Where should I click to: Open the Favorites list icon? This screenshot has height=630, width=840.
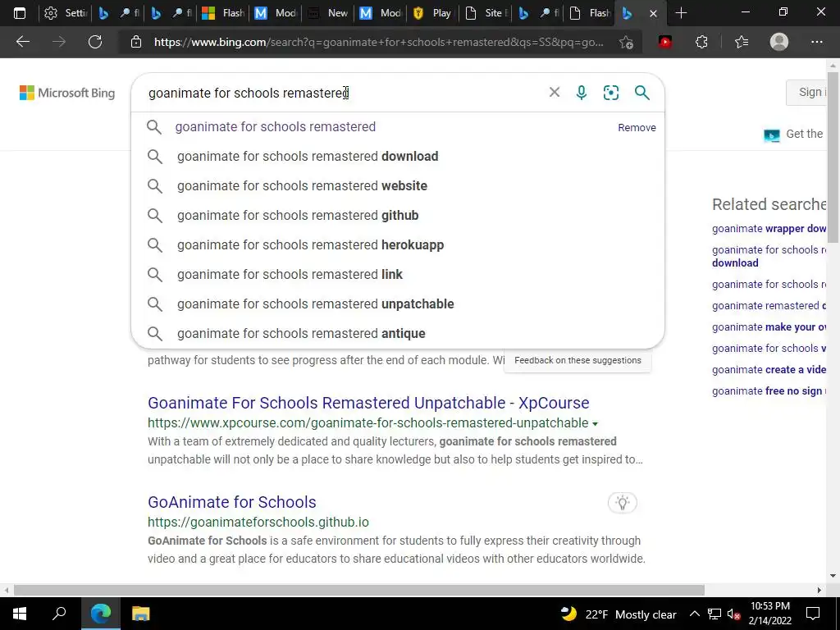click(x=742, y=42)
